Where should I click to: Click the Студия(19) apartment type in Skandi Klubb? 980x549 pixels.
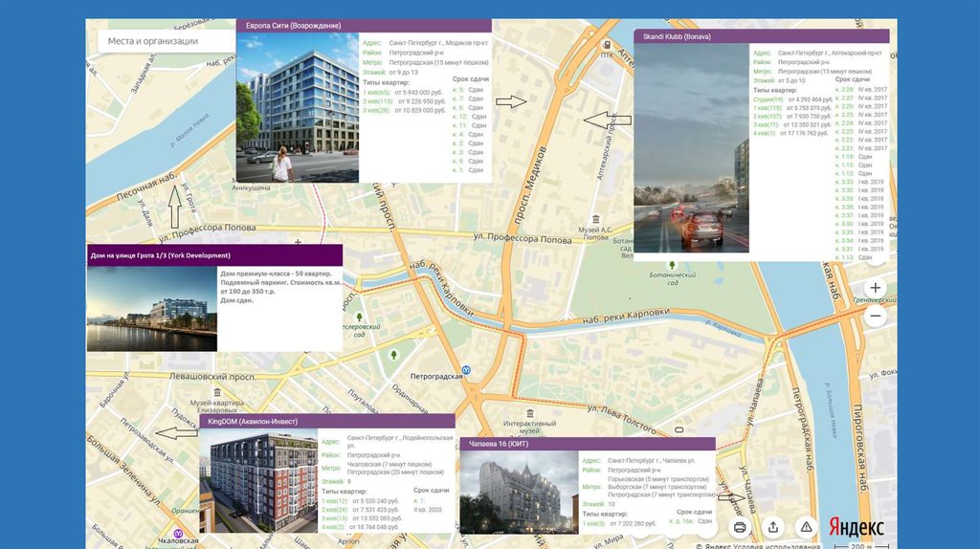(768, 99)
